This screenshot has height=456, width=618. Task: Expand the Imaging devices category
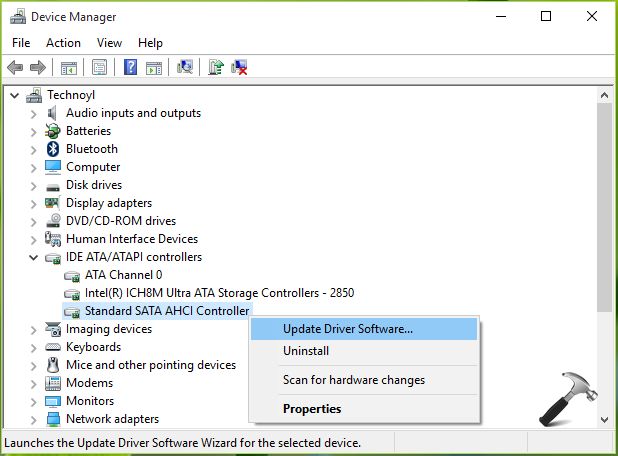tap(34, 330)
